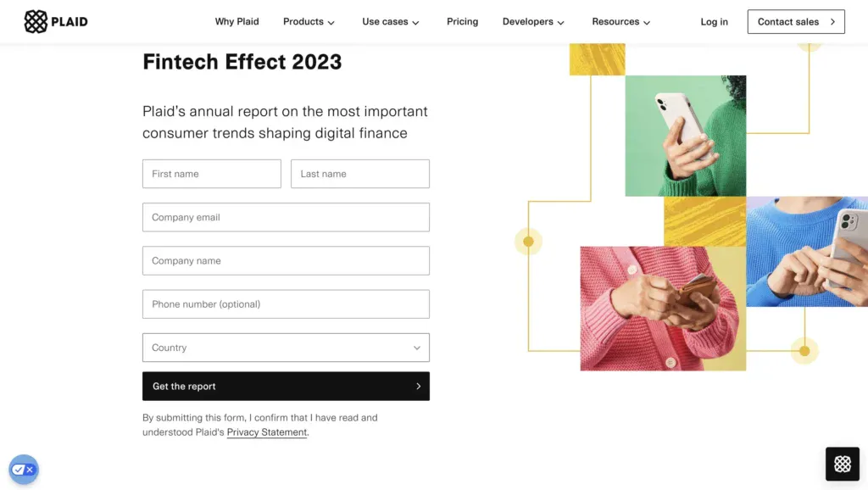Expand the Products dropdown menu
The image size is (868, 490).
coord(309,21)
